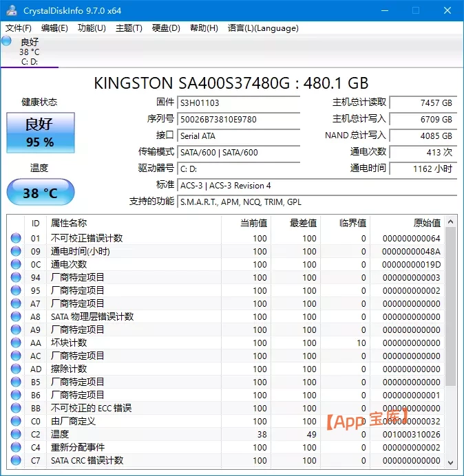
Task: Click the 38 °C temperature button
Action: tap(40, 193)
